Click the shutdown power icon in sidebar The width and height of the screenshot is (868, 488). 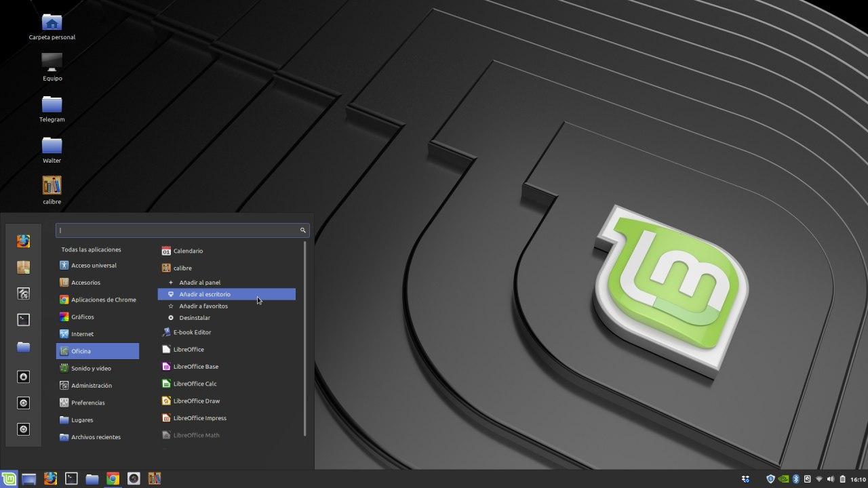click(23, 429)
